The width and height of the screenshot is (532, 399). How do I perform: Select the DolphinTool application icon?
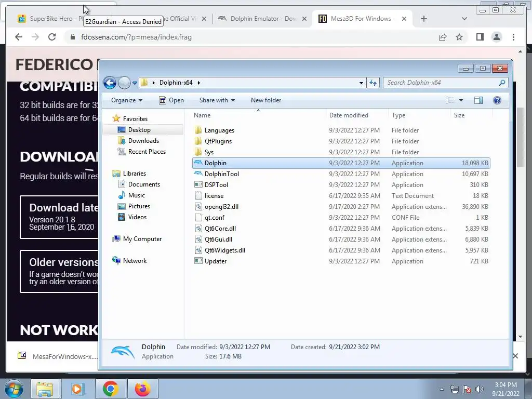198,174
